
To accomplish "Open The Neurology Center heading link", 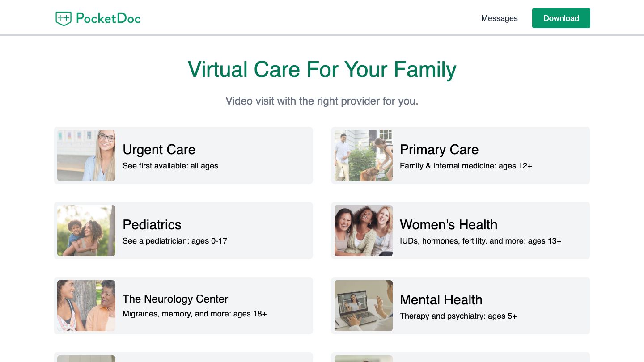I will pos(175,299).
